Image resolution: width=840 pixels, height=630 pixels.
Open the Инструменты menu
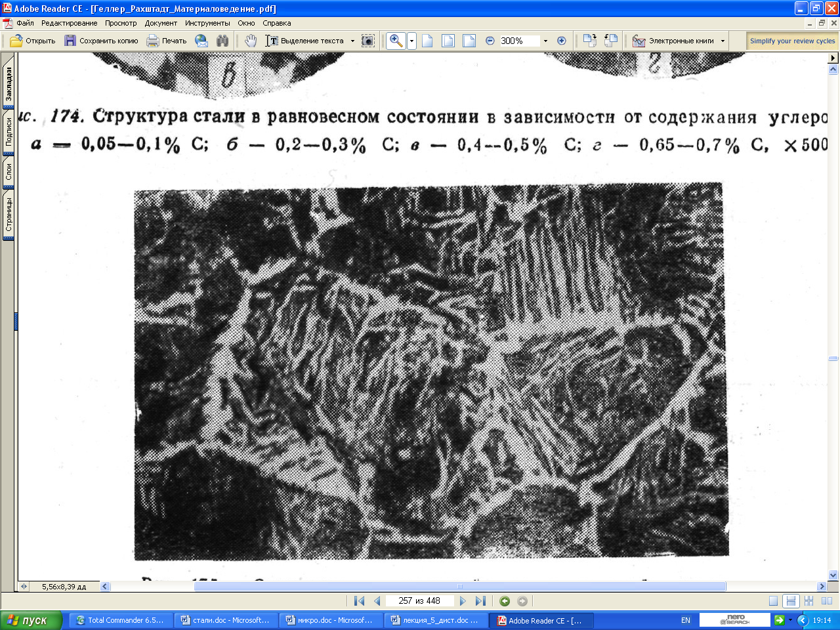207,23
